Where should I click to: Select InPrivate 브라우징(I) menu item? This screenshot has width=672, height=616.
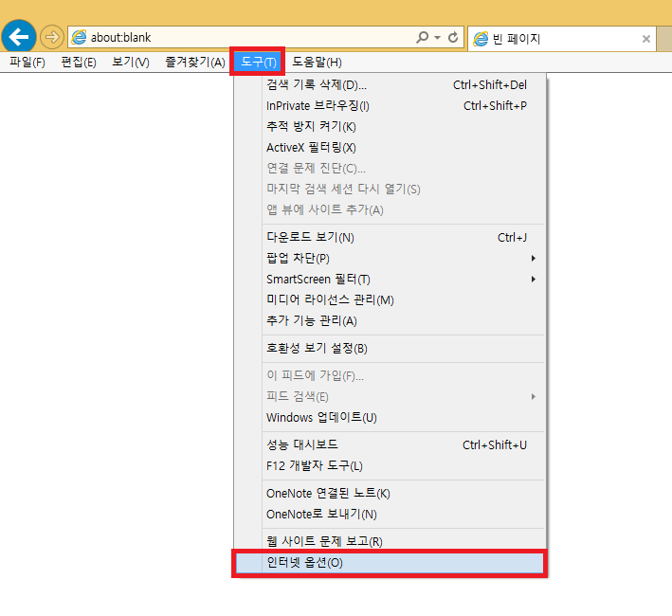(390, 106)
